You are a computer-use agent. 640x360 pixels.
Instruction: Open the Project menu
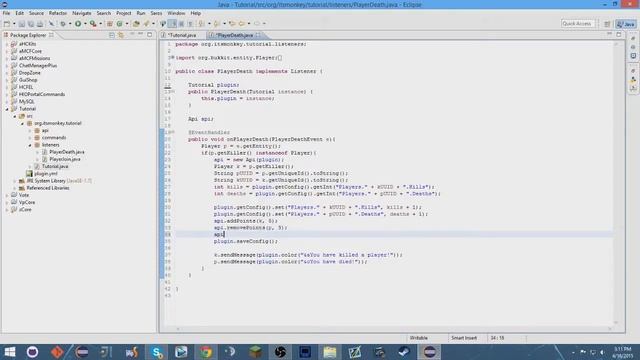(124, 13)
